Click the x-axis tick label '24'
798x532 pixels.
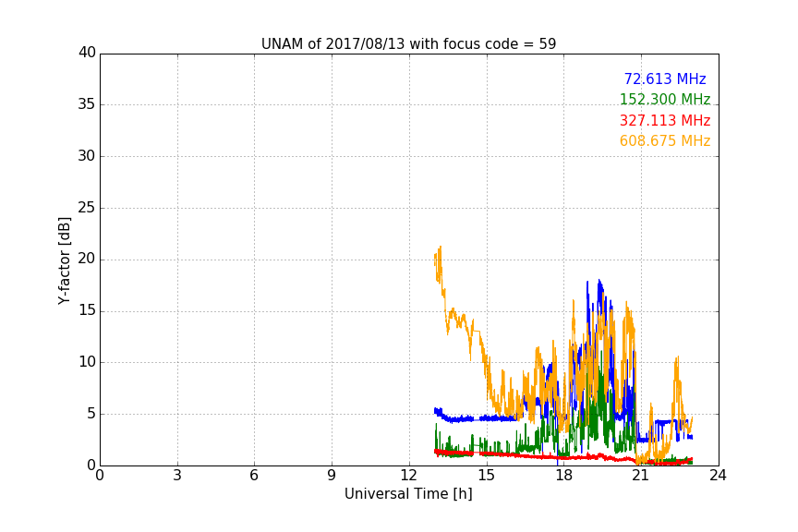[x=718, y=476]
